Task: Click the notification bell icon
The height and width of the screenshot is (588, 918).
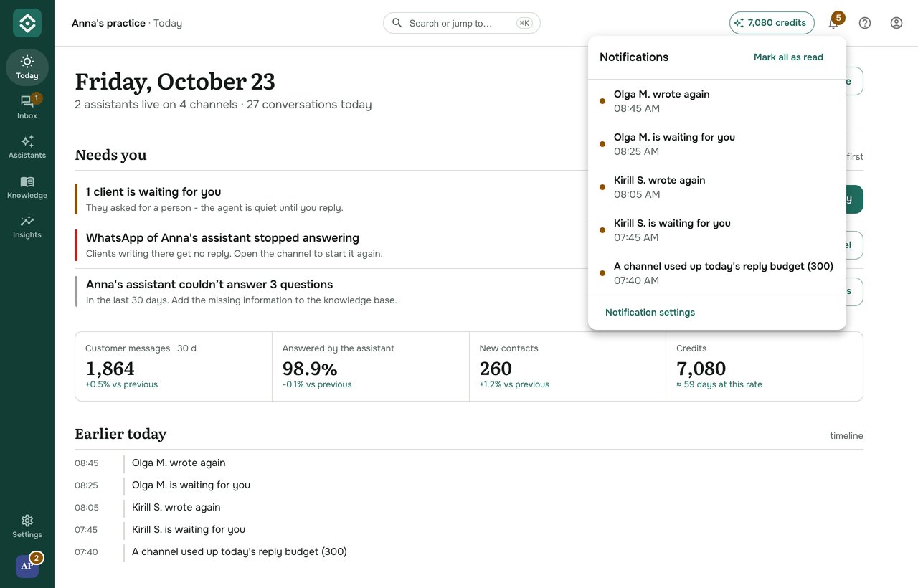Action: pos(833,23)
